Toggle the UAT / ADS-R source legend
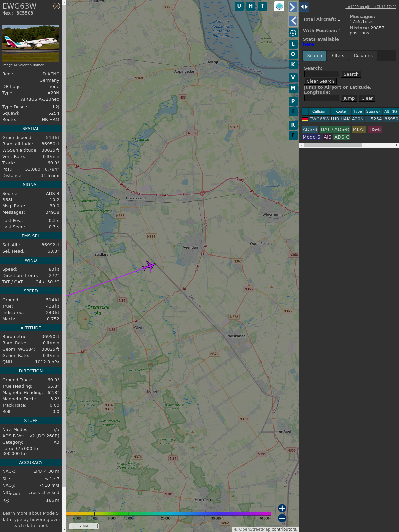The width and height of the screenshot is (399, 532). (x=335, y=130)
